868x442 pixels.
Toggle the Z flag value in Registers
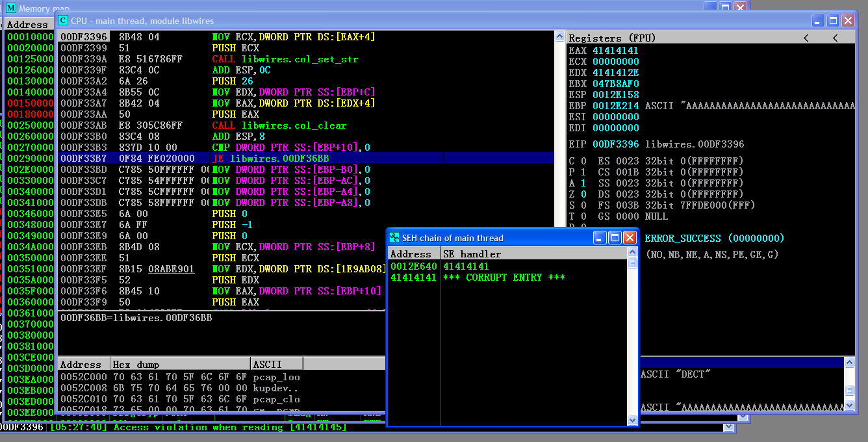click(x=583, y=194)
